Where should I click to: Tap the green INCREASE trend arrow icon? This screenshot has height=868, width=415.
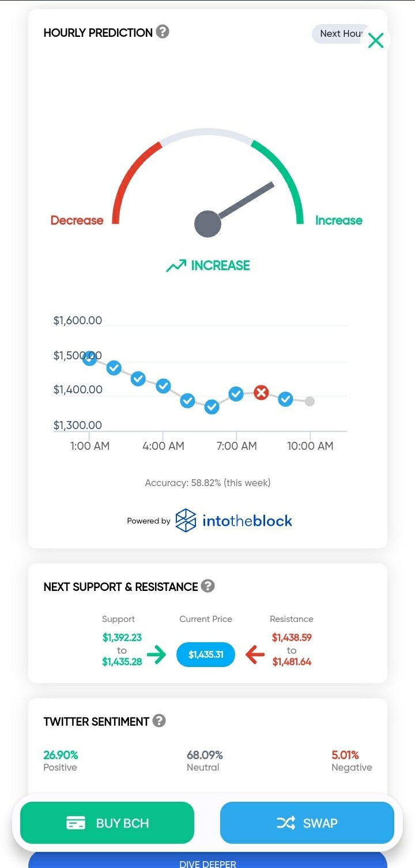(176, 266)
